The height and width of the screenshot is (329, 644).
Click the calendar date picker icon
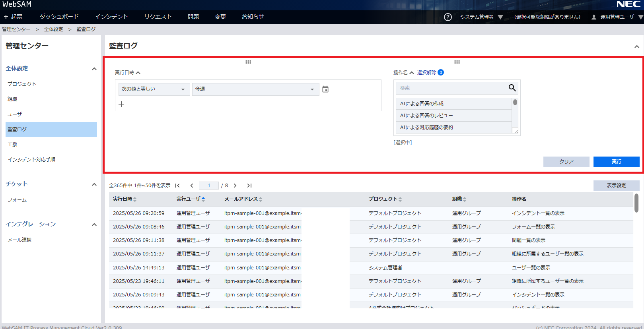(325, 89)
